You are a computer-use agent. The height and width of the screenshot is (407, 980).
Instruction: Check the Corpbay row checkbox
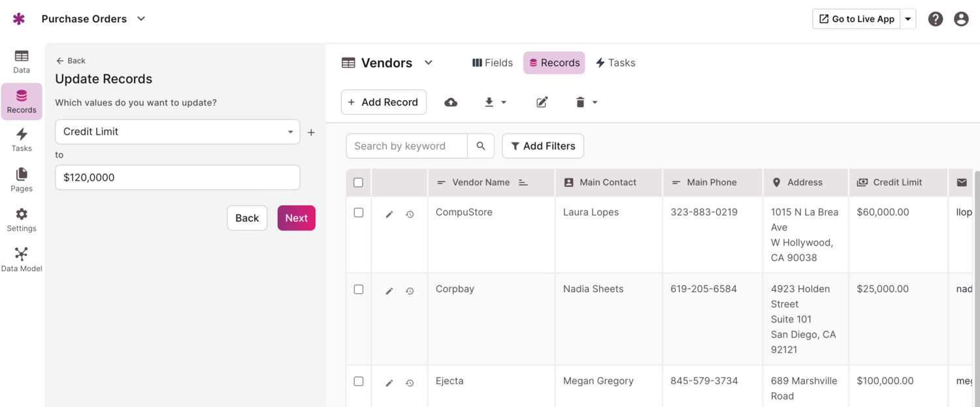pos(359,289)
